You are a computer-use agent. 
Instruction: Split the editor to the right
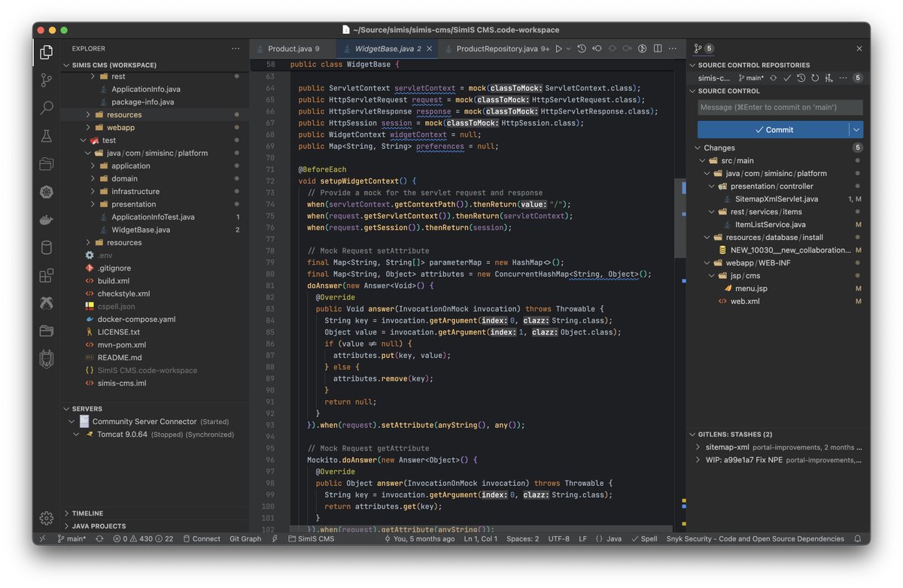658,49
